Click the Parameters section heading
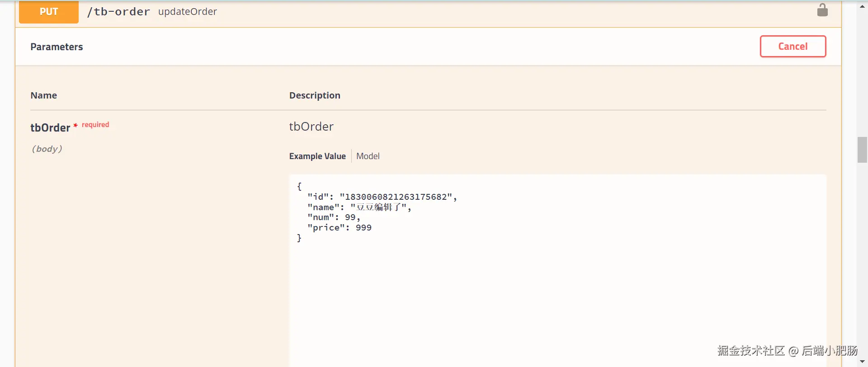Viewport: 868px width, 367px height. [57, 47]
